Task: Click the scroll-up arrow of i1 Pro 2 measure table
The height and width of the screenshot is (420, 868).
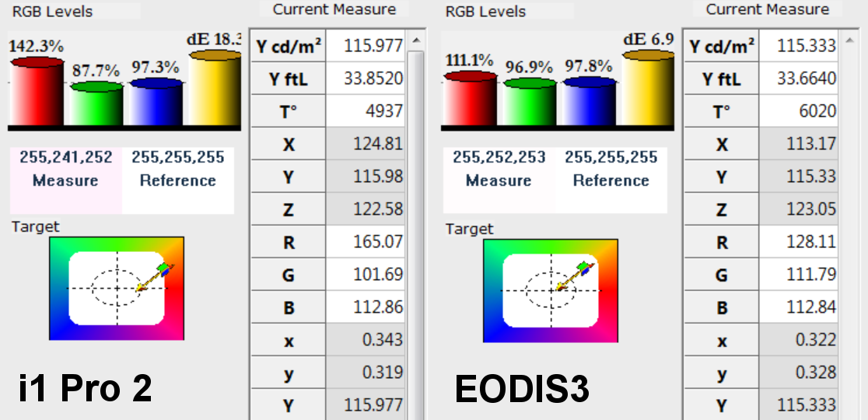Action: click(x=415, y=40)
